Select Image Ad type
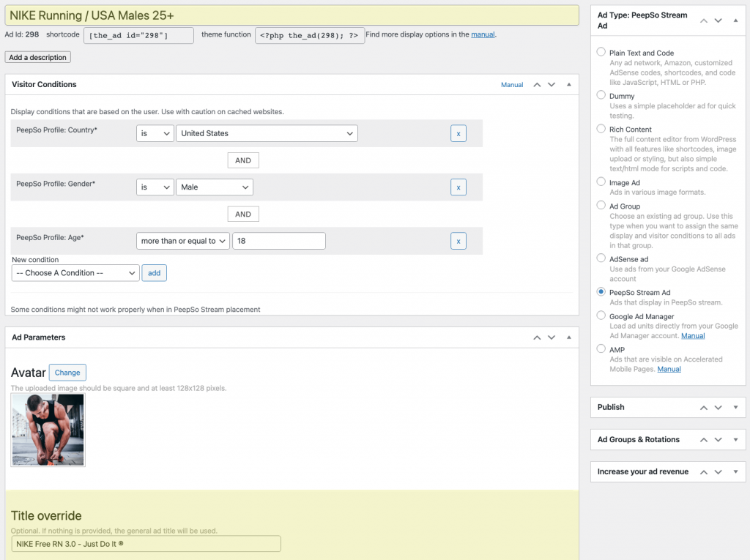Screen dimensions: 750x560 coord(601,182)
